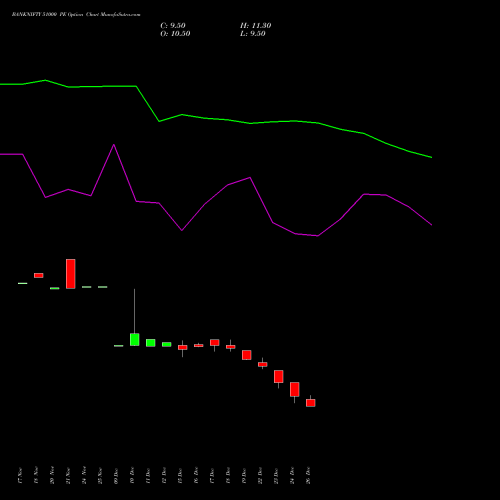This screenshot has height=500, width=500.
Task: Select the open value O: 10.50
Action: (x=175, y=34)
